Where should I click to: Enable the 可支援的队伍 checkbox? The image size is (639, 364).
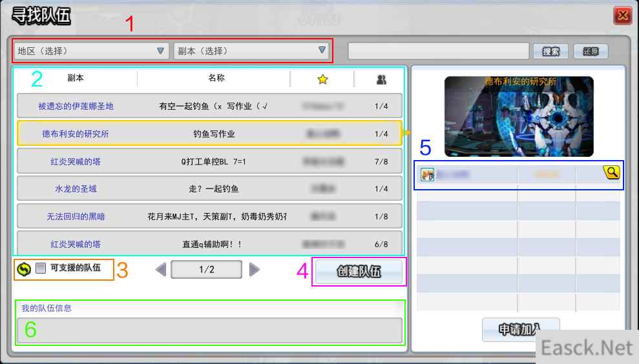pyautogui.click(x=41, y=268)
